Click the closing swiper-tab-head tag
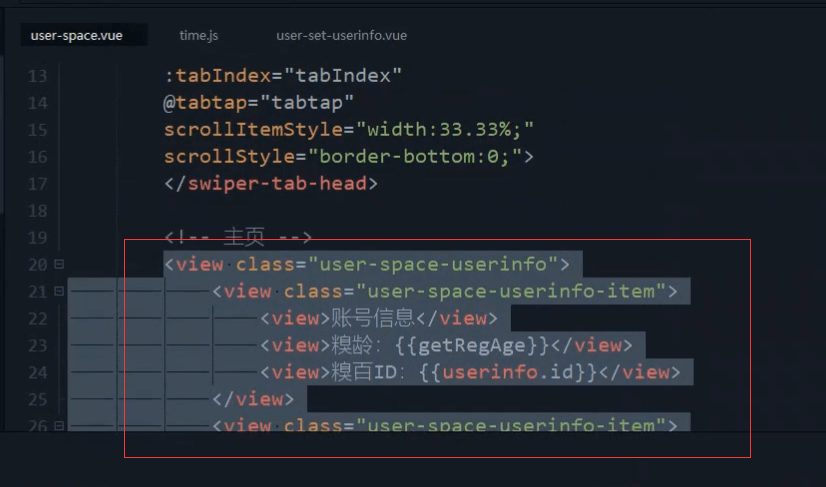 click(x=271, y=183)
